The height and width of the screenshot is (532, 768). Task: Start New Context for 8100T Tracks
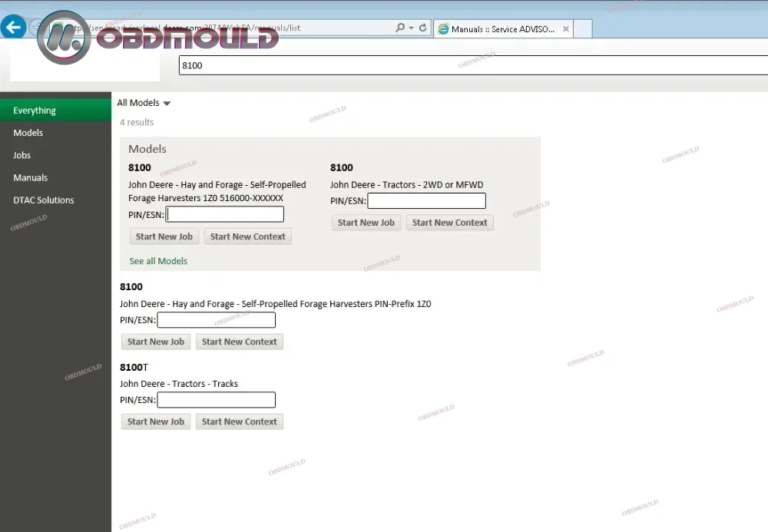click(x=239, y=421)
